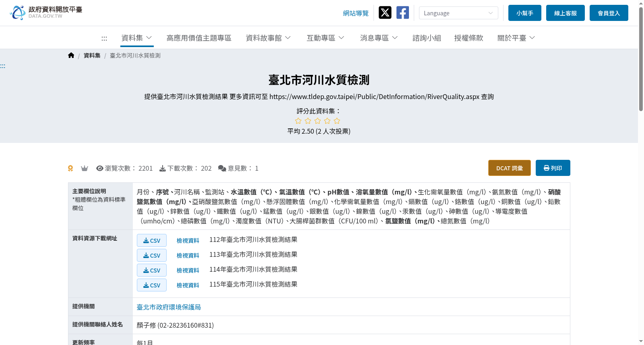Click the comments icon beside 意見數
Viewport: 644px width, 345px height.
[x=222, y=168]
